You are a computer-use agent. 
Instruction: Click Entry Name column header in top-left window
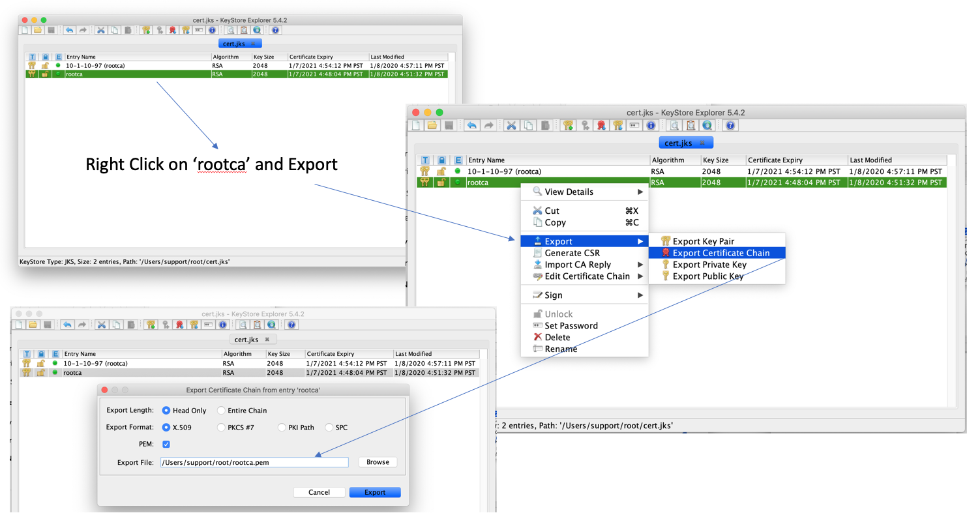pos(137,57)
